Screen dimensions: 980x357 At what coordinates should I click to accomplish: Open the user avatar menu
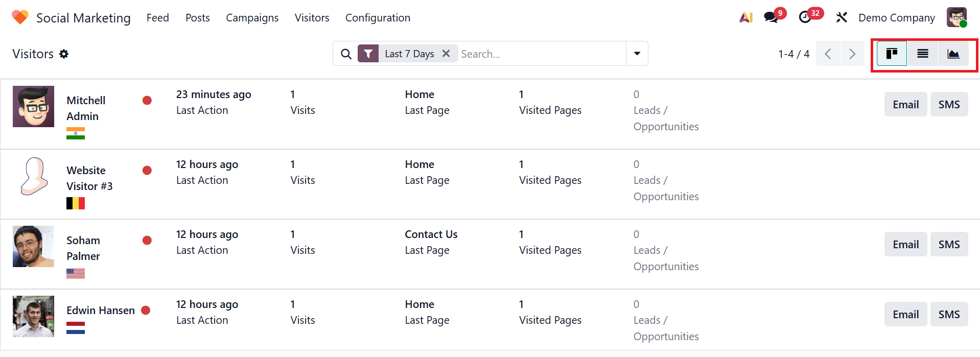956,17
